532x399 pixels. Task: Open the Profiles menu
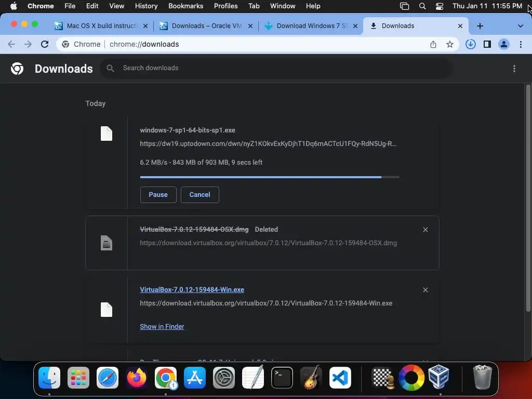(226, 6)
